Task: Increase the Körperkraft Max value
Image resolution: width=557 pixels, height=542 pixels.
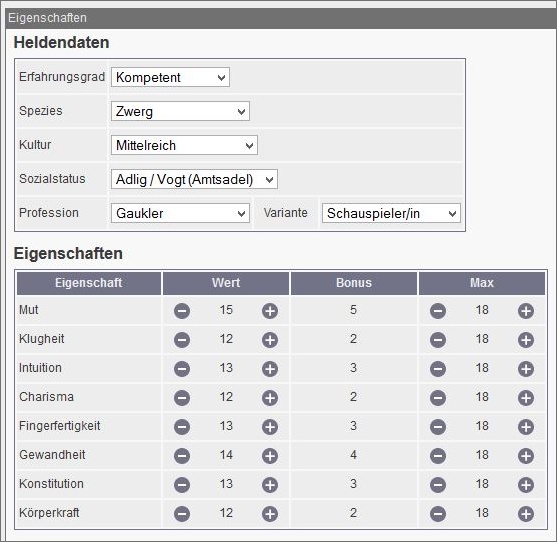Action: point(526,514)
